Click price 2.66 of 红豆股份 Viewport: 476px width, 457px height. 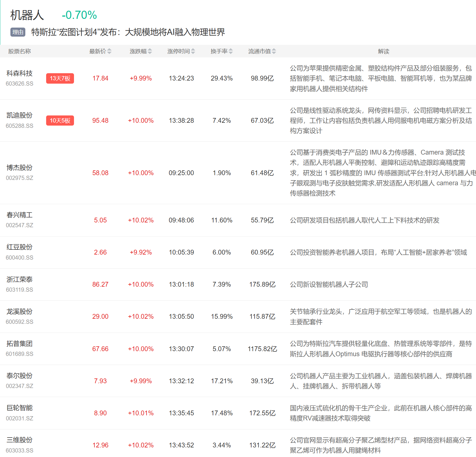click(100, 252)
